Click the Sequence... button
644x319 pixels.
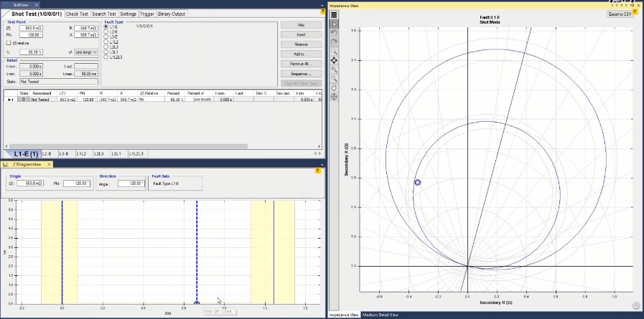tap(300, 73)
